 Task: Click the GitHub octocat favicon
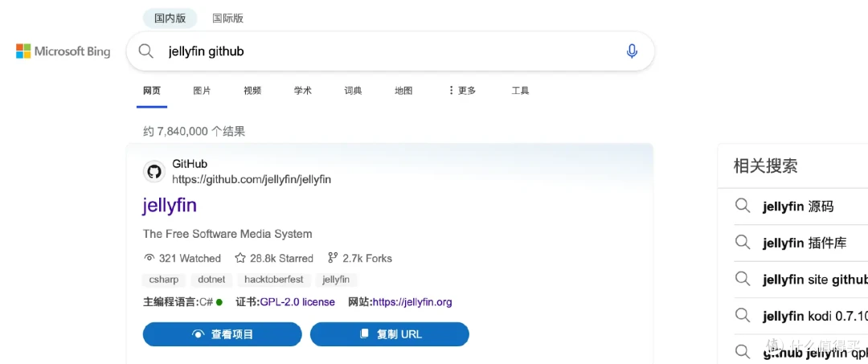tap(154, 171)
